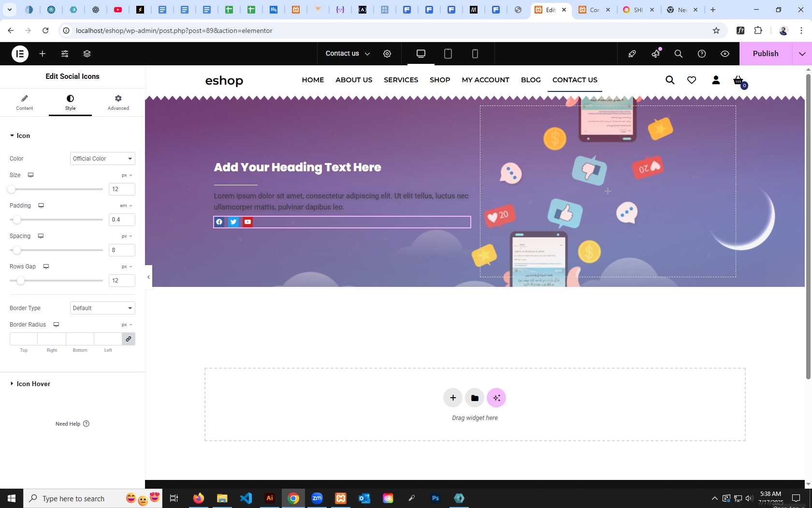Screen dimensions: 812x508
Task: Add a new element with plus icon
Action: 43,54
